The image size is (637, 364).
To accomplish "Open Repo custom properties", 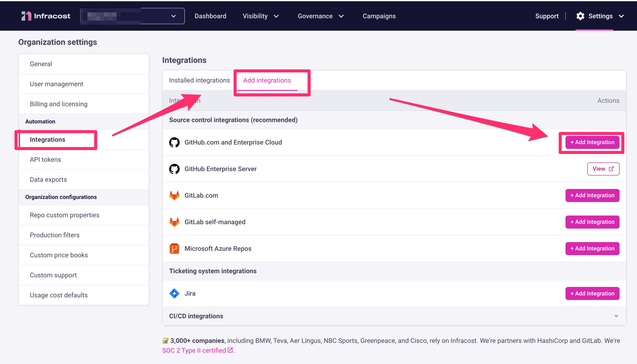I will coord(83,215).
